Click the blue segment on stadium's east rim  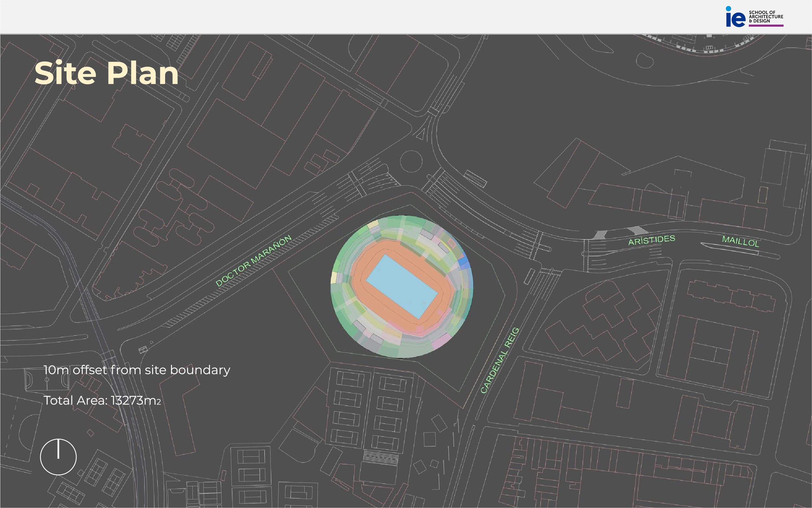pyautogui.click(x=463, y=261)
